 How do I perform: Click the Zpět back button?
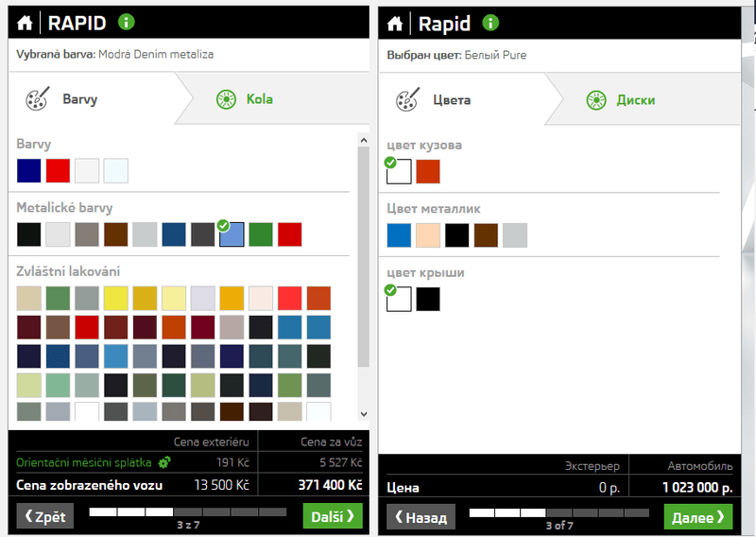tap(45, 516)
